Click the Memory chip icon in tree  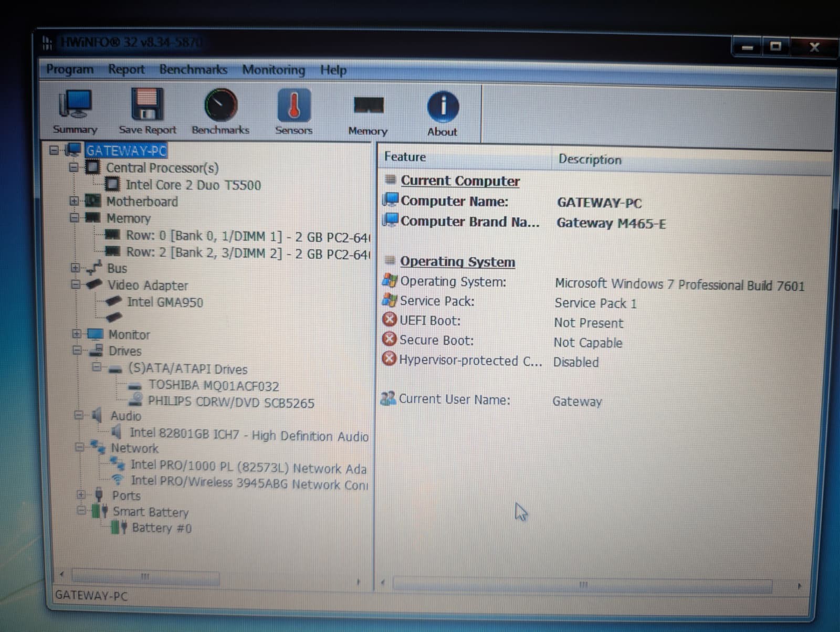click(x=92, y=217)
